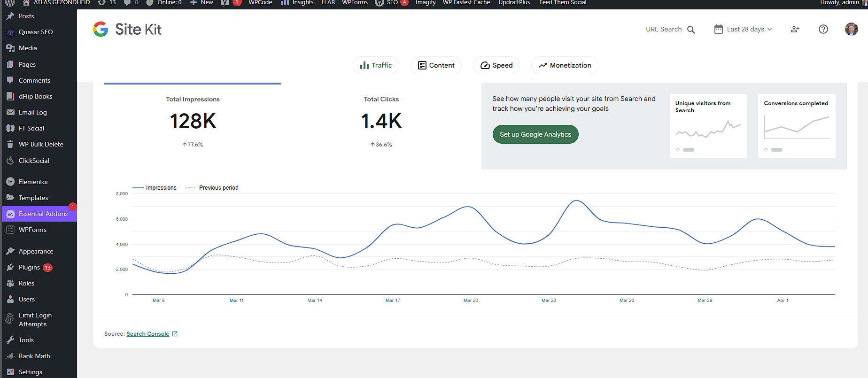The image size is (868, 378).
Task: Click the Quasar SEO sidebar icon
Action: coord(10,32)
